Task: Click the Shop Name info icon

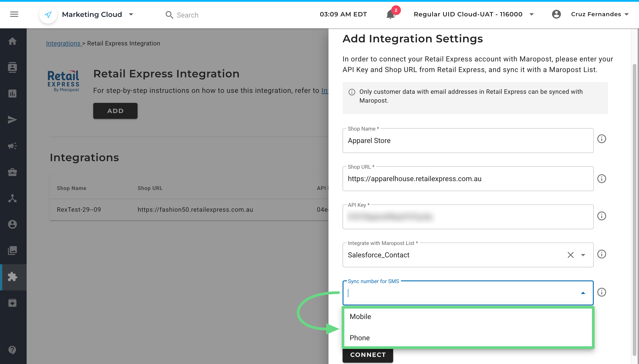Action: pyautogui.click(x=602, y=139)
